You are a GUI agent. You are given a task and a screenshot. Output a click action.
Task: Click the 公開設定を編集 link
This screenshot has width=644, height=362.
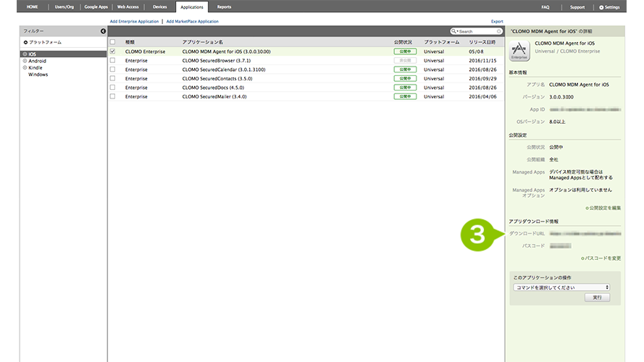pos(603,208)
